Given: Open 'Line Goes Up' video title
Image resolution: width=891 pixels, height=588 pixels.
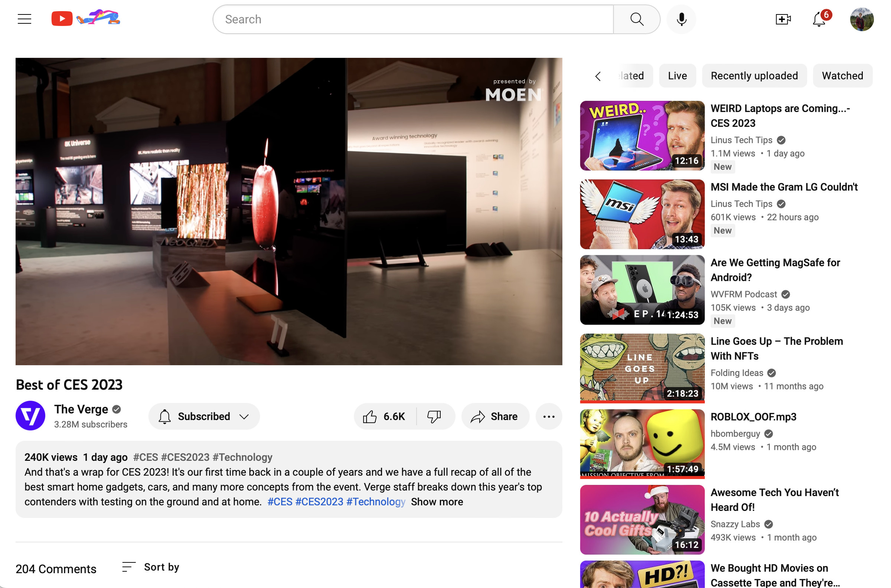Looking at the screenshot, I should 777,348.
